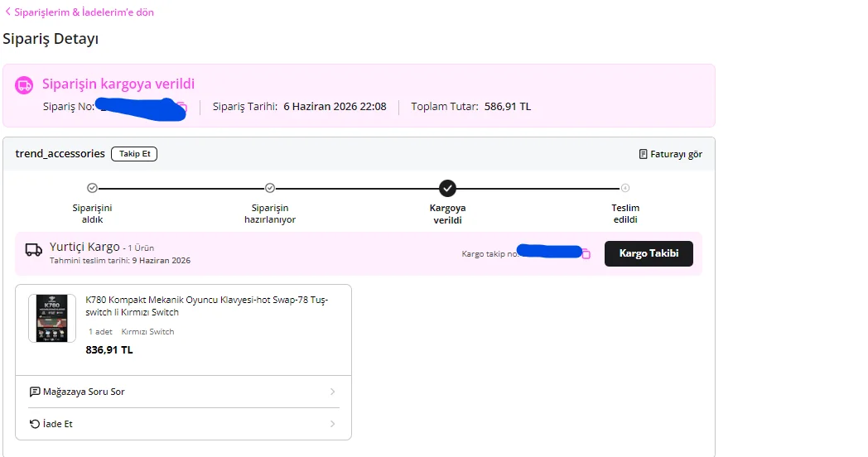868x457 pixels.
Task: Select the Siparişini aldık step marker
Action: coord(93,188)
